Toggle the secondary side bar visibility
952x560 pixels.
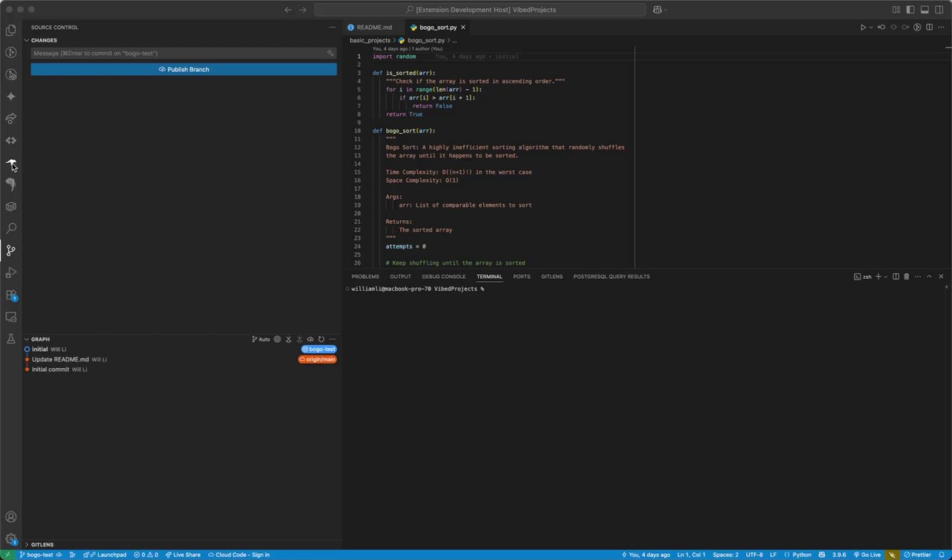pyautogui.click(x=939, y=10)
